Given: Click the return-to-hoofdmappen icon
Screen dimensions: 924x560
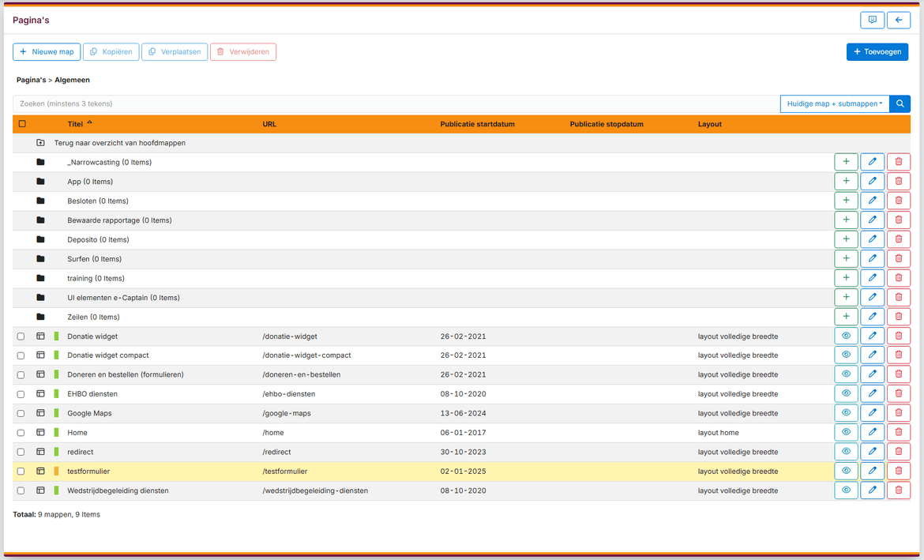Looking at the screenshot, I should pyautogui.click(x=40, y=143).
